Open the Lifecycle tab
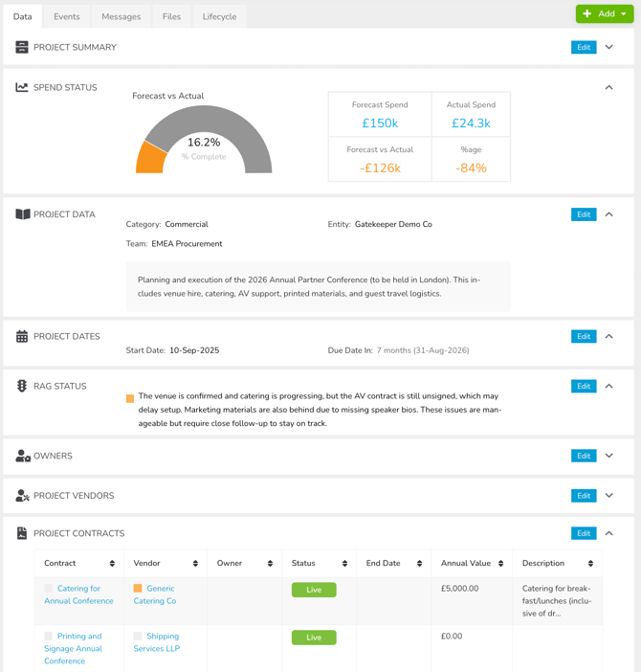The image size is (641, 672). pos(219,16)
